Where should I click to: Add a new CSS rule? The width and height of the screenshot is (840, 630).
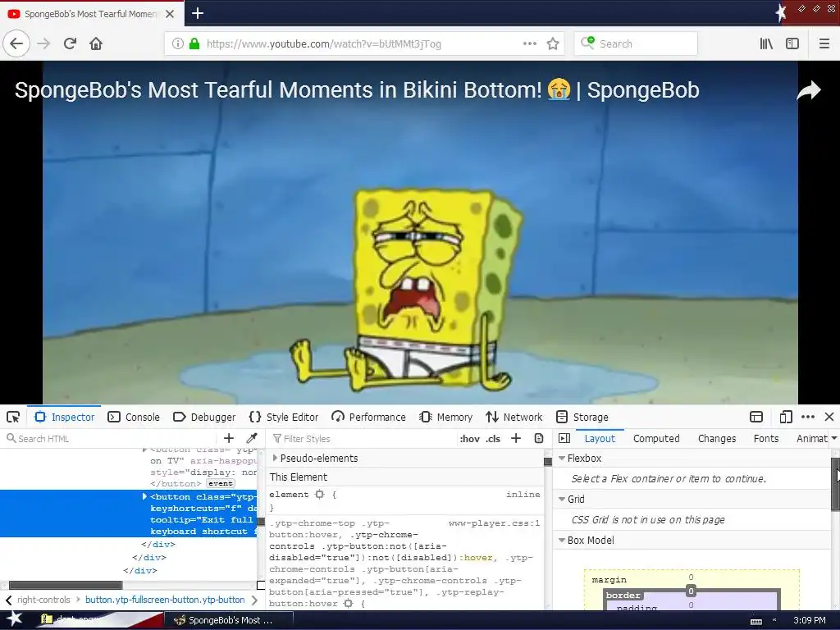click(x=516, y=438)
